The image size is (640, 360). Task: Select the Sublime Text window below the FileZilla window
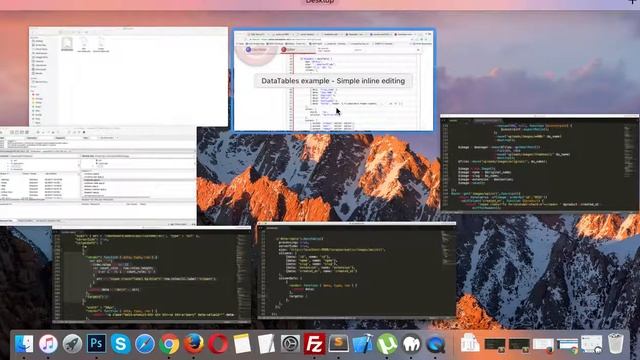tap(151, 274)
